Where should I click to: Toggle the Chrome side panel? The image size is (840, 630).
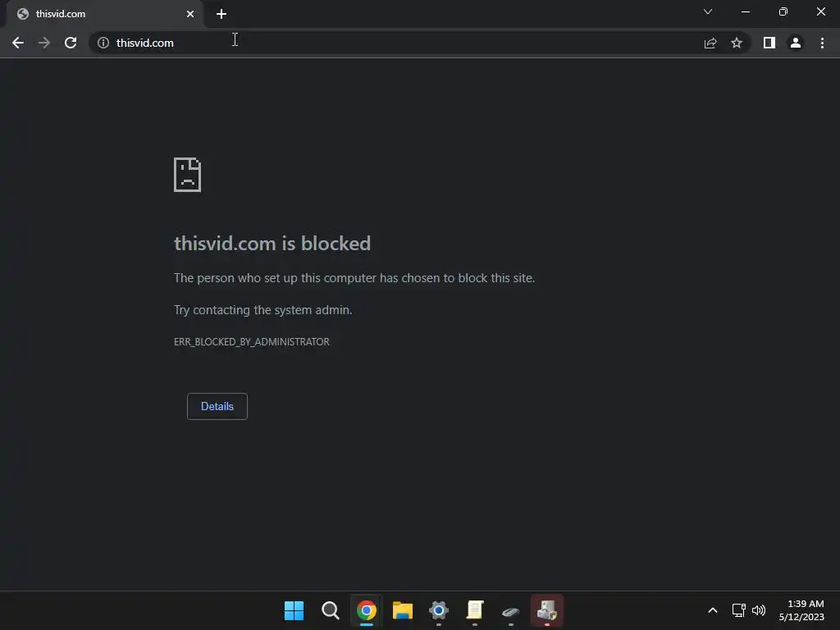[769, 43]
